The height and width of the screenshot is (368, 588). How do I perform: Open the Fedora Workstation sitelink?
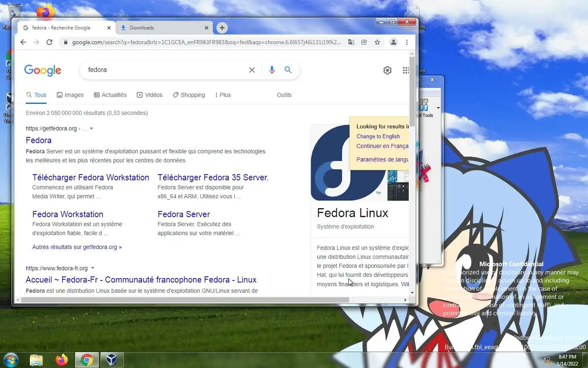pyautogui.click(x=68, y=214)
